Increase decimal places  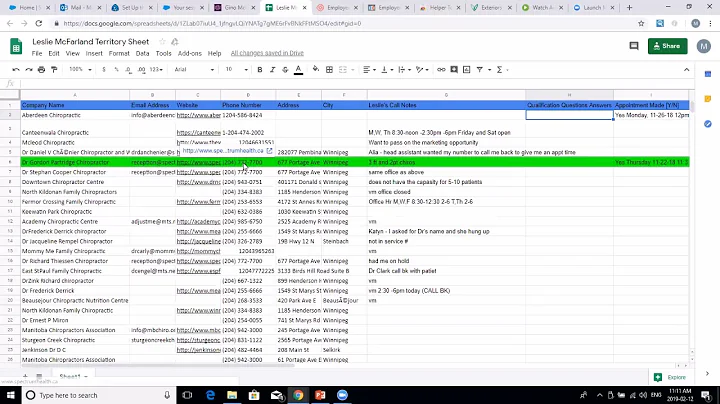coord(141,70)
